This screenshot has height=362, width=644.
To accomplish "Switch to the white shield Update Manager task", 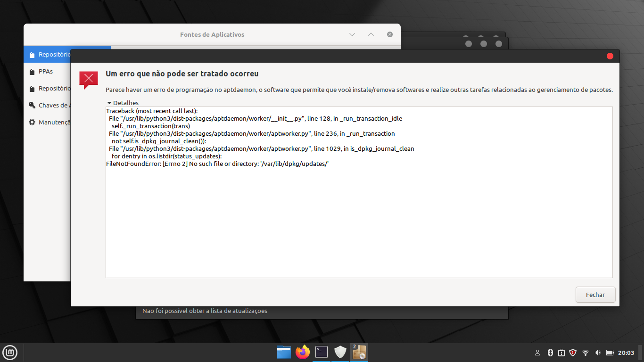I will click(340, 352).
